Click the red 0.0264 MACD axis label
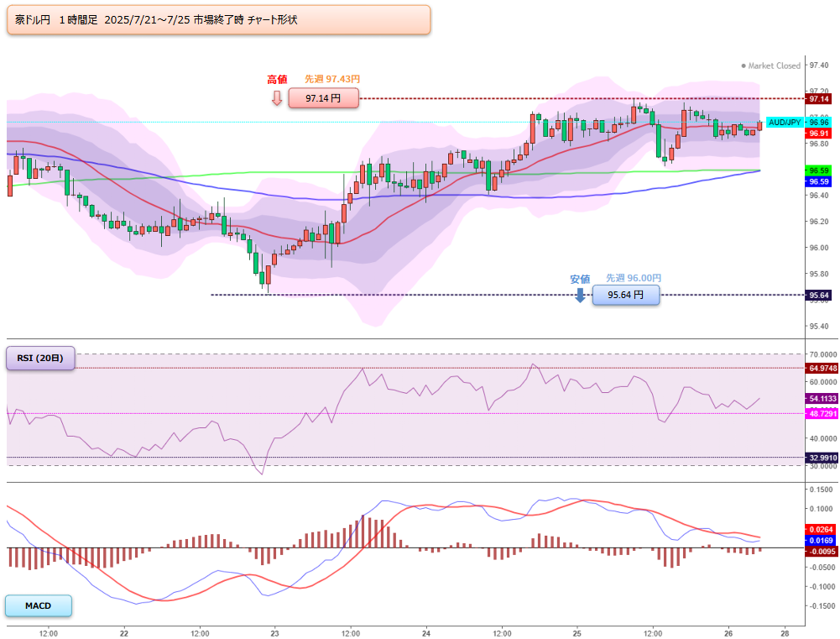 click(821, 530)
